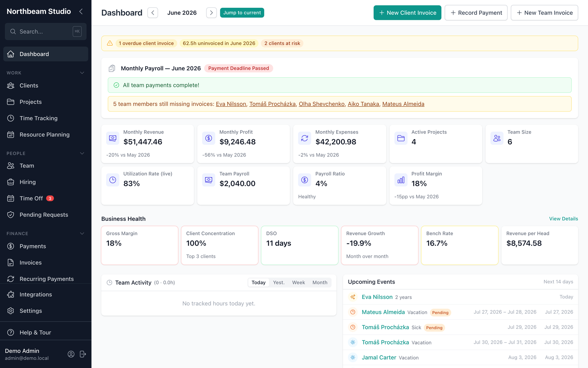Open Jamal Carter in Upcoming Events
This screenshot has width=588, height=368.
tap(379, 357)
